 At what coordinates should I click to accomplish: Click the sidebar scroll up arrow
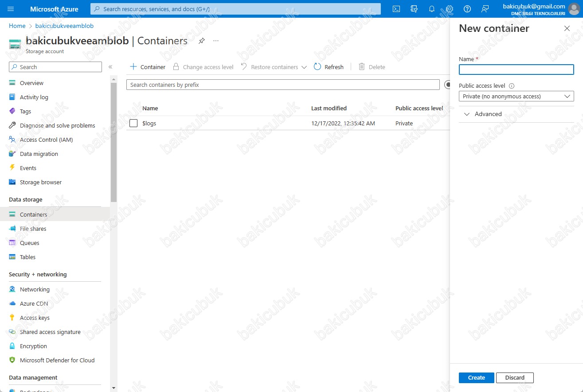click(x=113, y=79)
